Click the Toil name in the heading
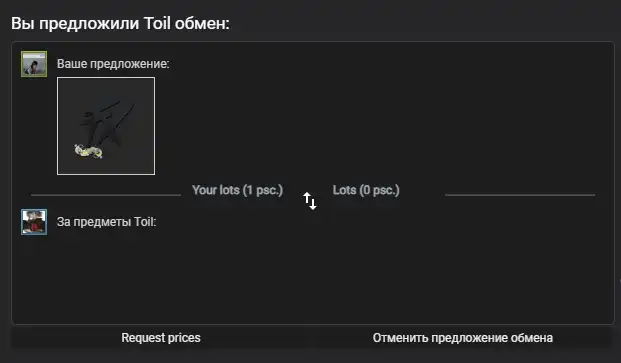 tap(157, 23)
